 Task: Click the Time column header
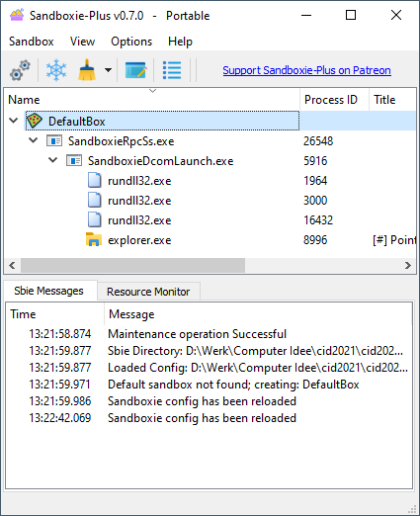pyautogui.click(x=54, y=314)
